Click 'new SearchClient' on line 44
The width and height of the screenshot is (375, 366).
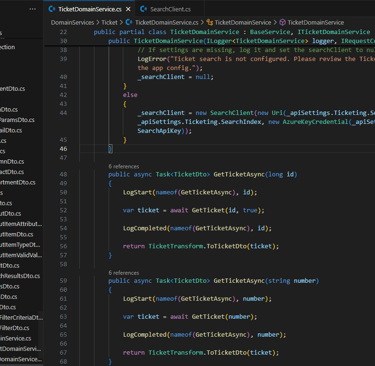pos(224,113)
